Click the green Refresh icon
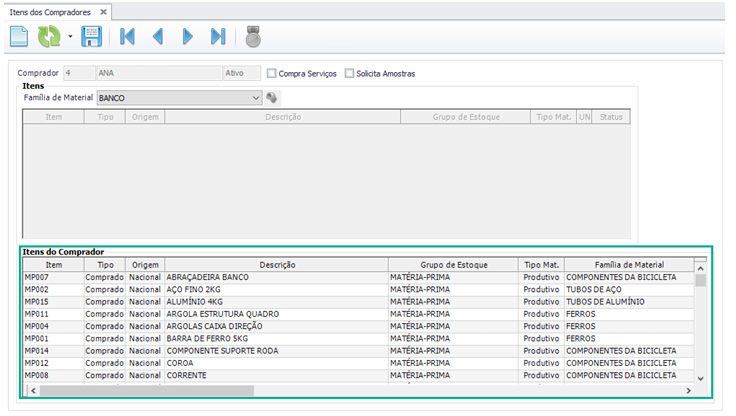This screenshot has height=416, width=736. [49, 37]
